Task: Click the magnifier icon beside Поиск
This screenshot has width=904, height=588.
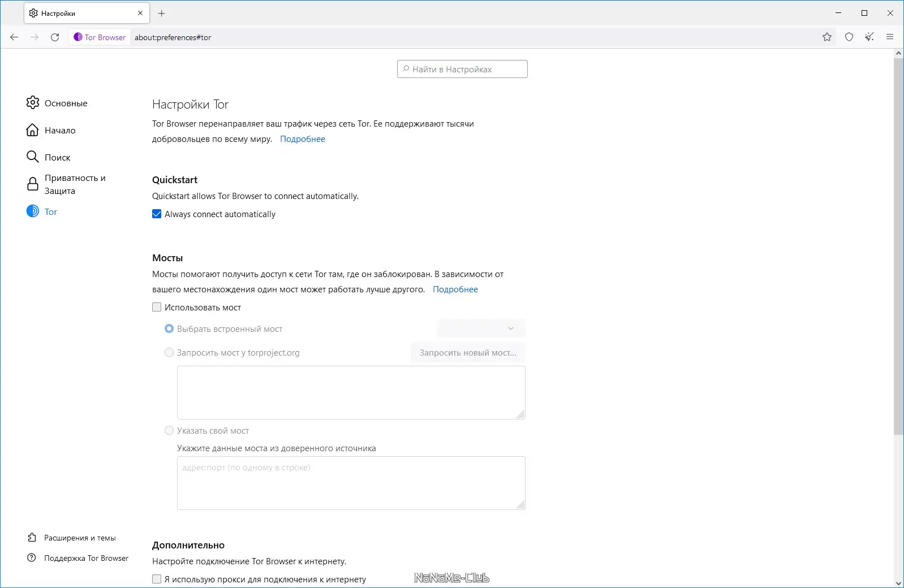Action: pos(33,157)
